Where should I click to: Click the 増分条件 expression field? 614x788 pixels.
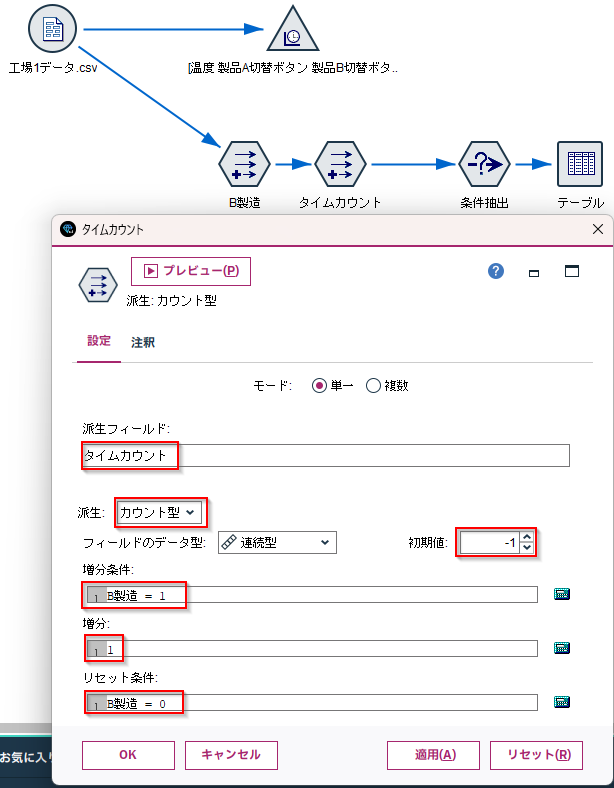(312, 595)
